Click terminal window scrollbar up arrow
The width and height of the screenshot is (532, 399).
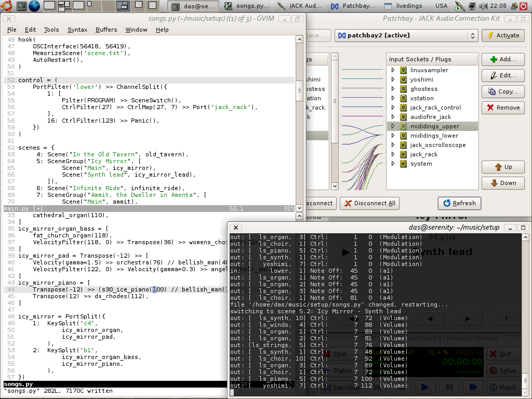tap(525, 237)
